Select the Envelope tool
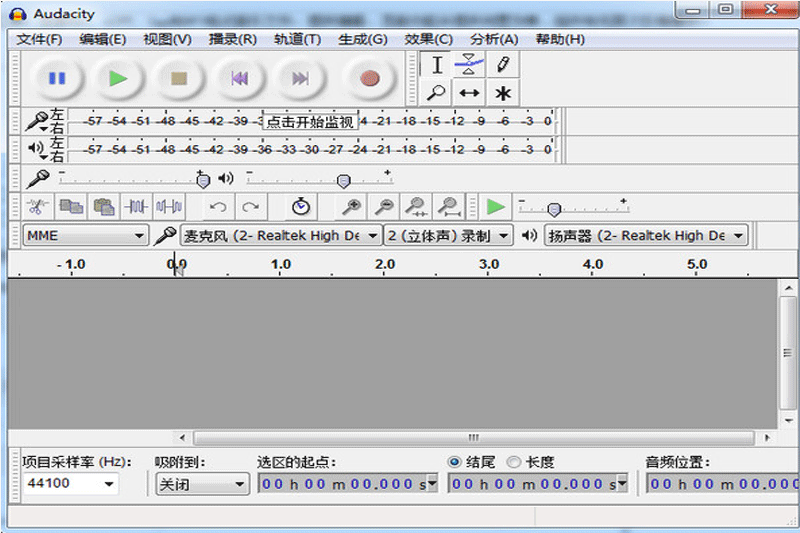The width and height of the screenshot is (800, 533). 469,65
